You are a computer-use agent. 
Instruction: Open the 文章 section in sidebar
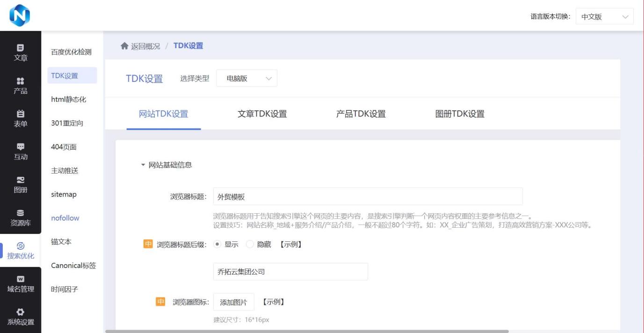point(21,52)
